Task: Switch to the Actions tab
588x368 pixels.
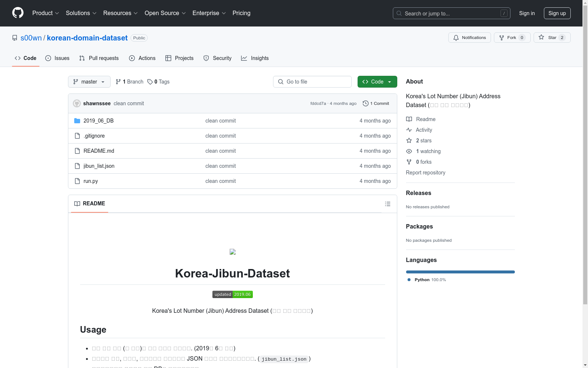Action: tap(142, 58)
